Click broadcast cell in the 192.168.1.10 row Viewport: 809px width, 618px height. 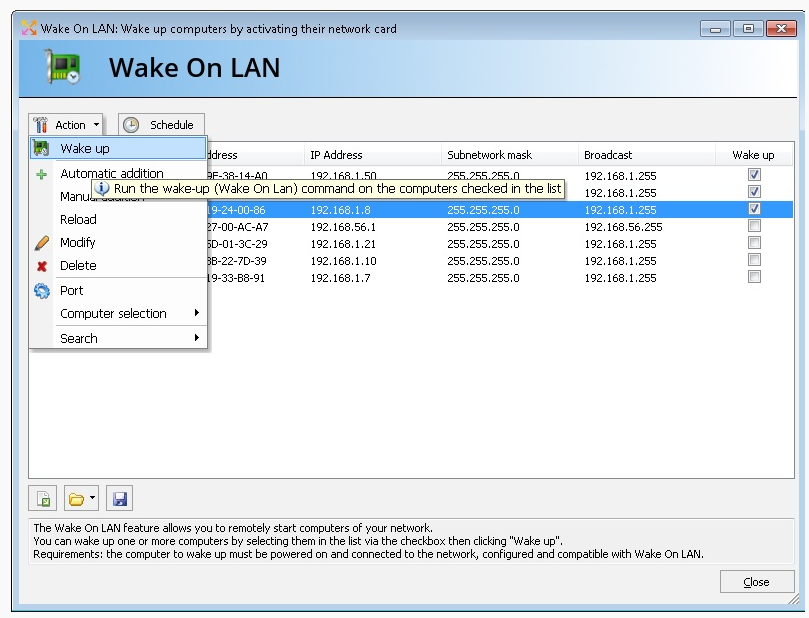[620, 261]
